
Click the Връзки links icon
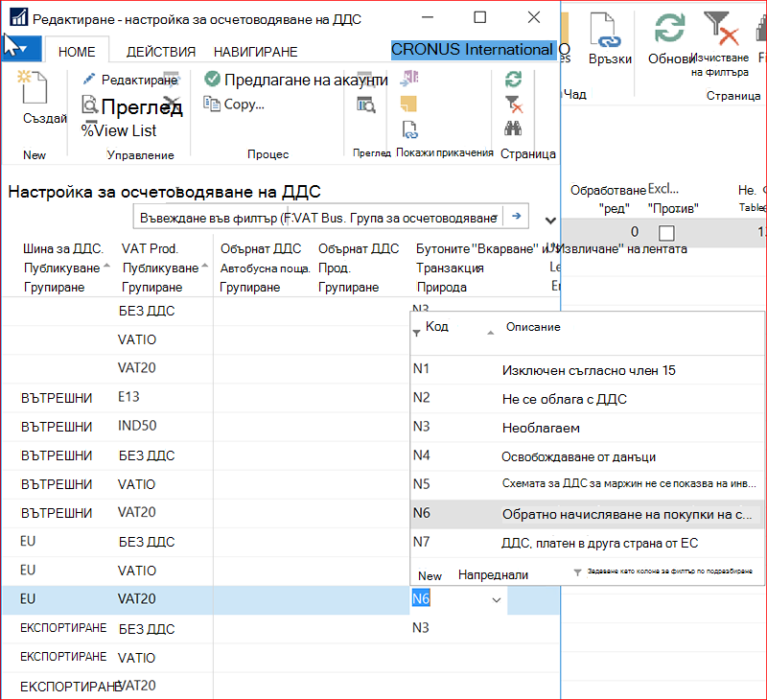click(x=607, y=31)
